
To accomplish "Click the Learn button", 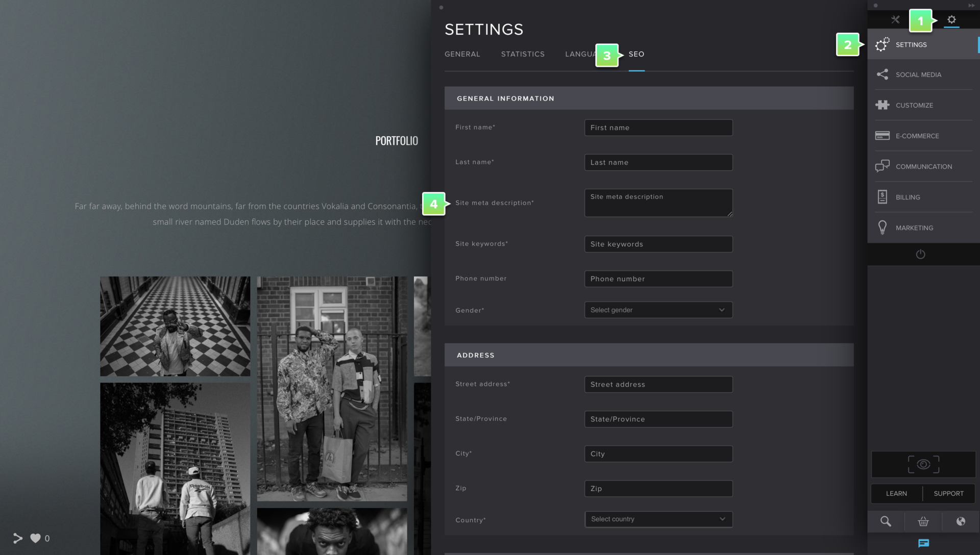I will coord(896,493).
